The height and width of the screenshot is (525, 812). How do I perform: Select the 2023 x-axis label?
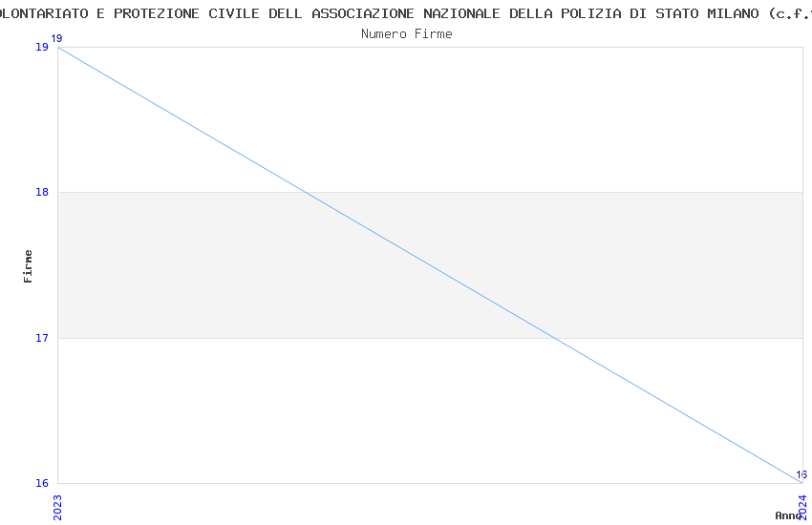pyautogui.click(x=57, y=505)
